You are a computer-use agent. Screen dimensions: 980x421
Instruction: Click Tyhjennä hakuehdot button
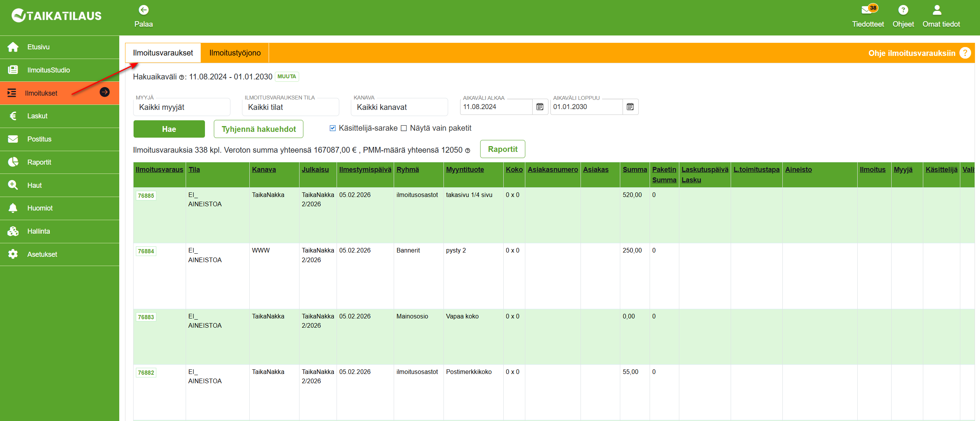259,129
